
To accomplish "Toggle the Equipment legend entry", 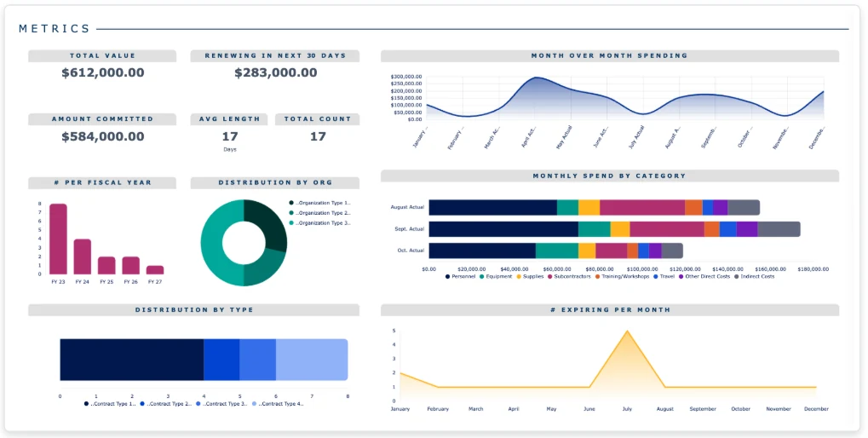I will pos(496,276).
